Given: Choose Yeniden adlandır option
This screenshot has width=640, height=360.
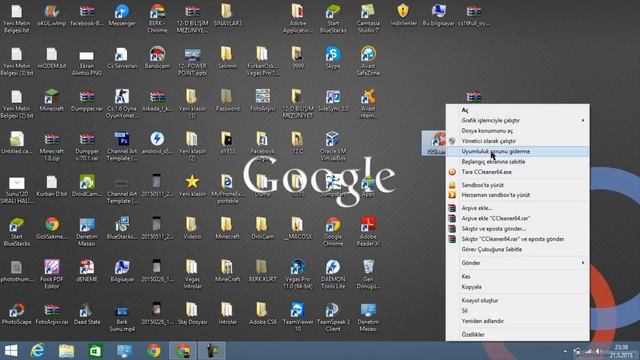Looking at the screenshot, I should 518,321.
